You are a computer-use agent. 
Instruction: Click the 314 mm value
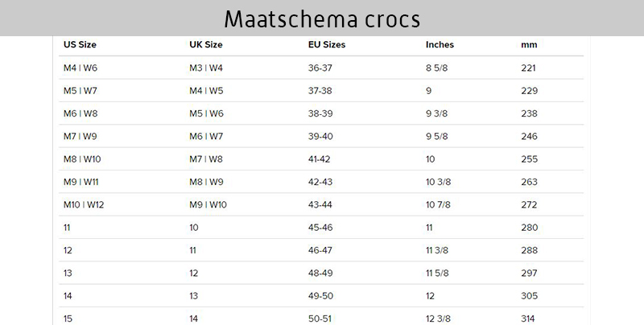528,319
